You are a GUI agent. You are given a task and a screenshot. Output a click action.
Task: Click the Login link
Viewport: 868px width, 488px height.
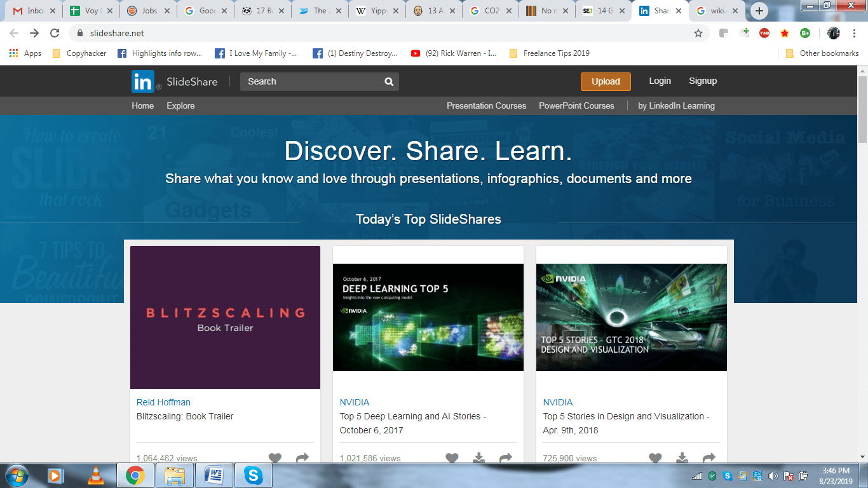coord(660,81)
